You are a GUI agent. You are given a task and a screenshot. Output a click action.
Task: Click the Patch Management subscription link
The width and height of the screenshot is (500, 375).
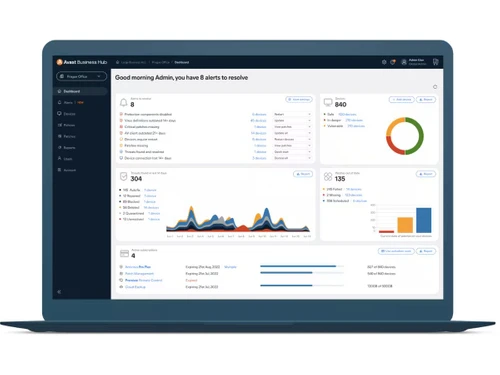tap(139, 273)
